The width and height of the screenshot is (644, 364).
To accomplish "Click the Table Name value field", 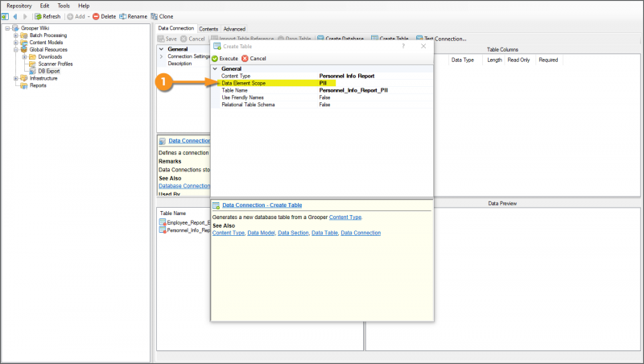I will [375, 90].
